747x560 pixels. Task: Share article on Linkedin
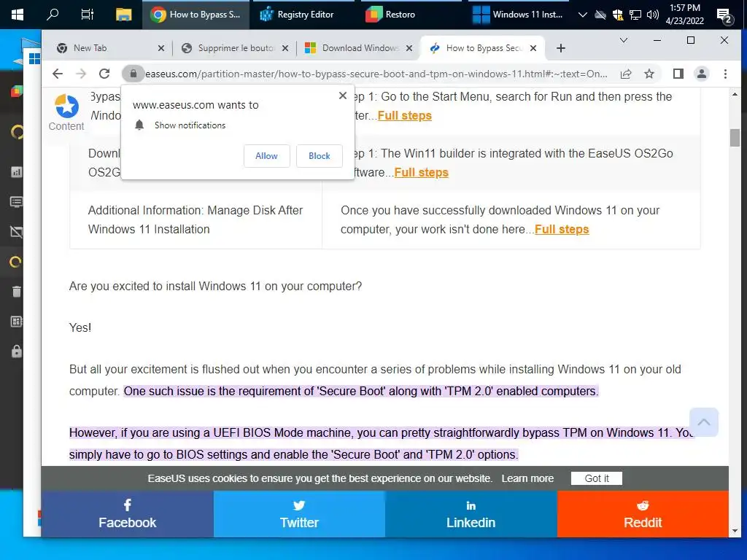click(471, 514)
